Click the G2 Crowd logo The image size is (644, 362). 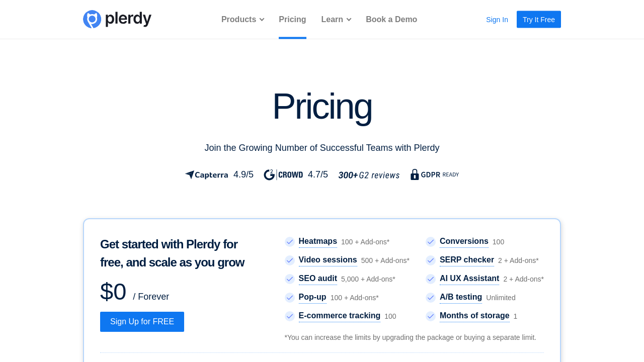pos(283,174)
